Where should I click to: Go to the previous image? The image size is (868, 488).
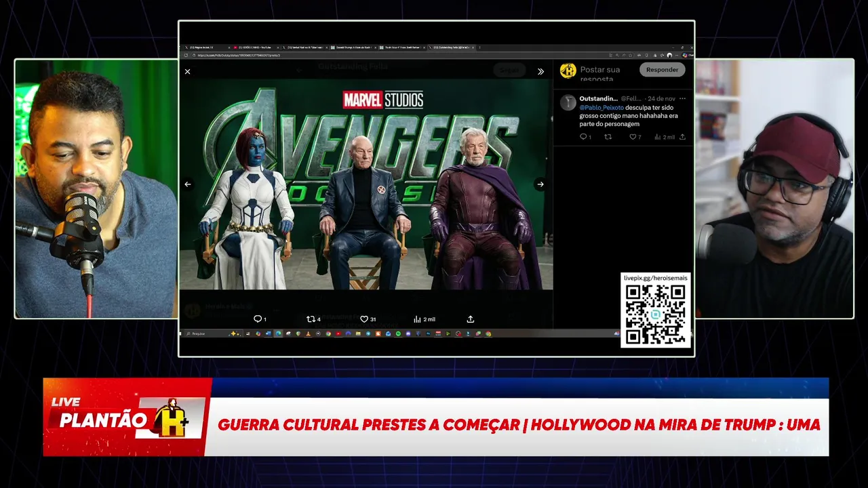188,184
